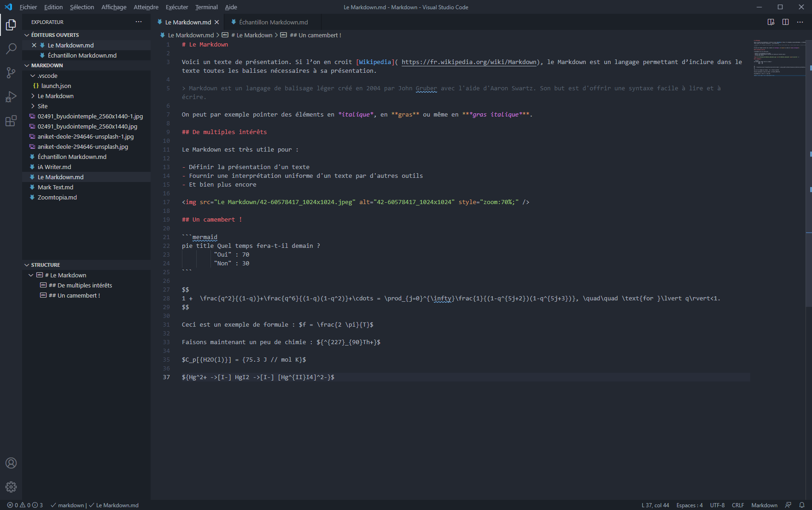Image resolution: width=812 pixels, height=510 pixels.
Task: Select the Le Markdown.md editor tab
Action: click(x=188, y=22)
